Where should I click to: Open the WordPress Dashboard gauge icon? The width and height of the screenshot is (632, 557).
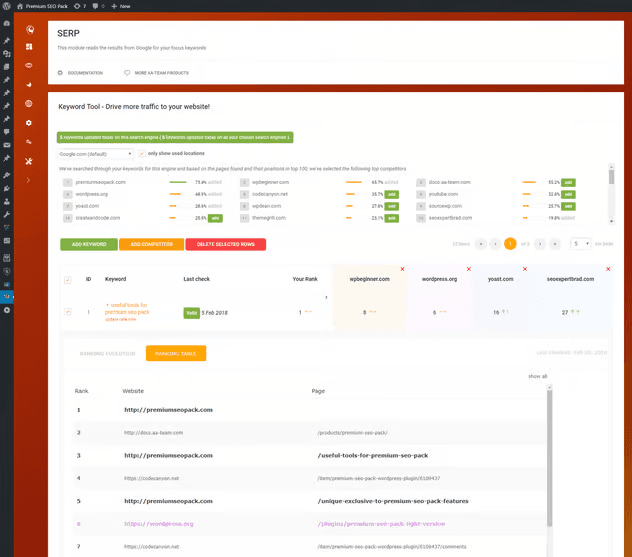(x=7, y=23)
